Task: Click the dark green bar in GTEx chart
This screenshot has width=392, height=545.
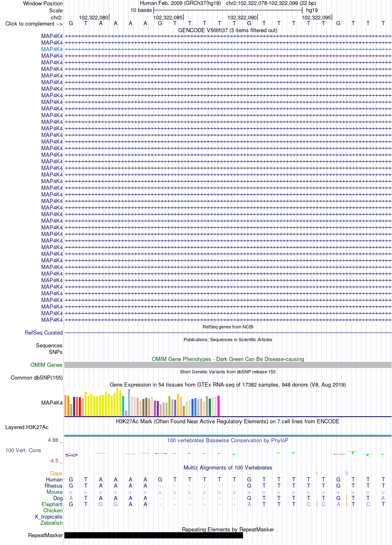Action: (x=210, y=407)
